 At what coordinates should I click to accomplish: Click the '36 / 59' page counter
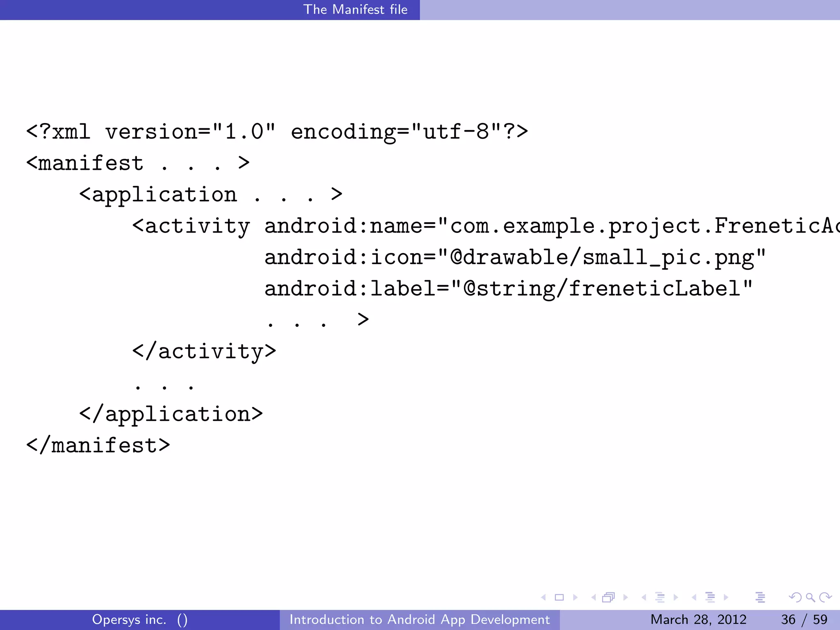coord(804,619)
